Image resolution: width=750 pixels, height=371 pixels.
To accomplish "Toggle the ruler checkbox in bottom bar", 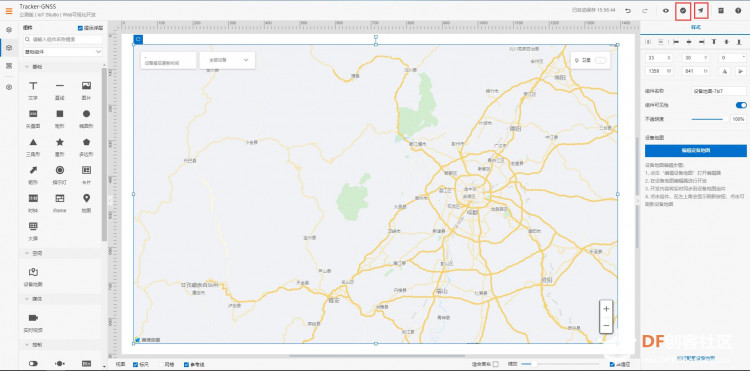I will pos(135,364).
